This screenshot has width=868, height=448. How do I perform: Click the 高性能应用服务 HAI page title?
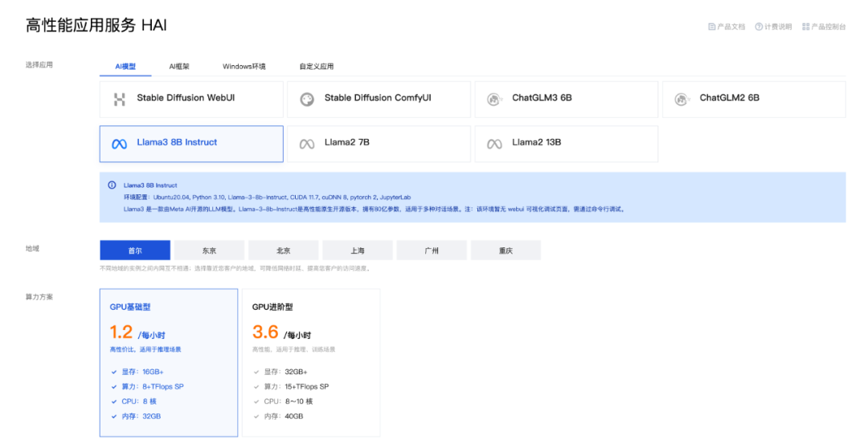[x=96, y=26]
